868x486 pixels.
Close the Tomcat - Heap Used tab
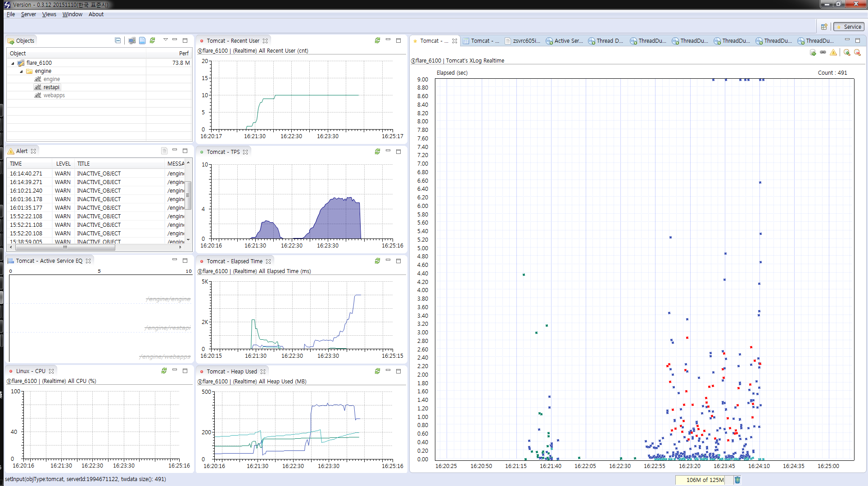click(x=263, y=372)
